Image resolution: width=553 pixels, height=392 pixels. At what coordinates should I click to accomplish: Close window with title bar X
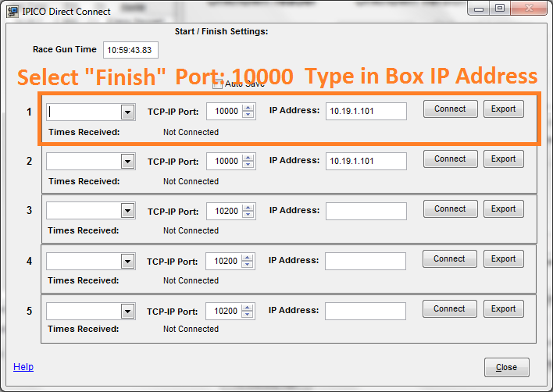(528, 9)
